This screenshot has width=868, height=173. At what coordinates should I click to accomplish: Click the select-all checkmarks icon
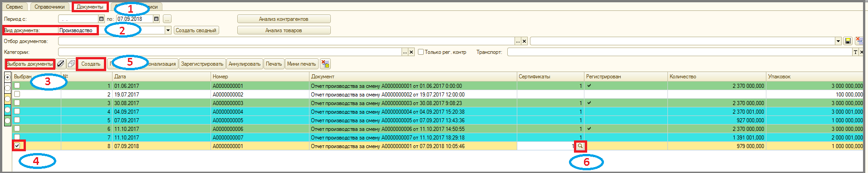60,64
